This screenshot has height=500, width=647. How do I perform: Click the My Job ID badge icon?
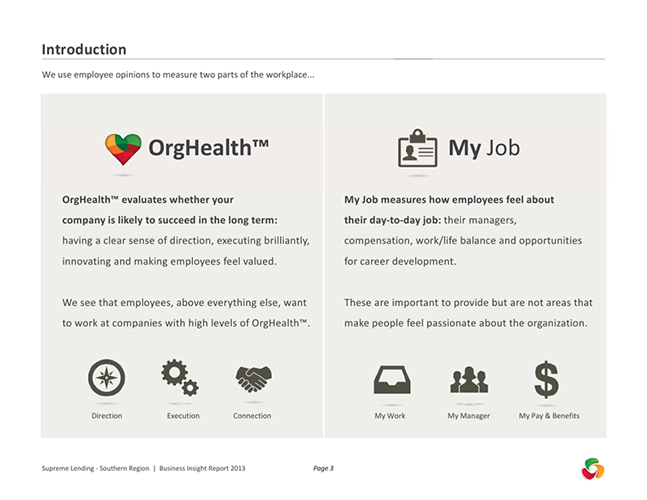[418, 149]
